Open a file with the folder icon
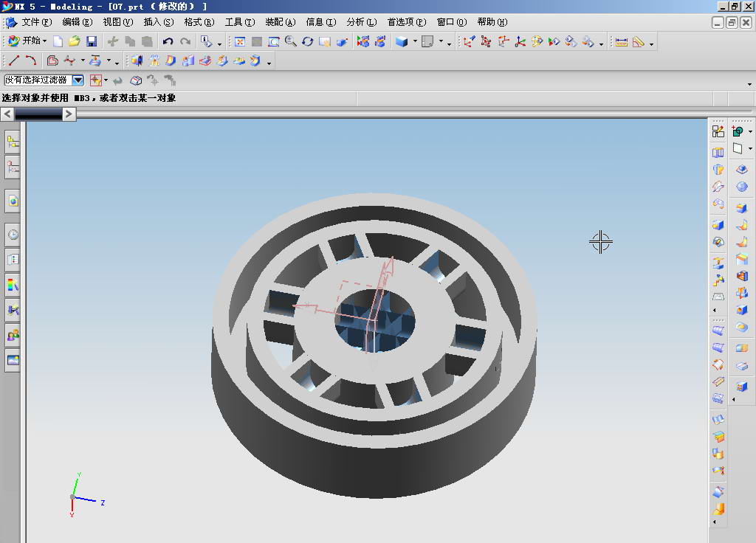The height and width of the screenshot is (543, 756). (75, 42)
